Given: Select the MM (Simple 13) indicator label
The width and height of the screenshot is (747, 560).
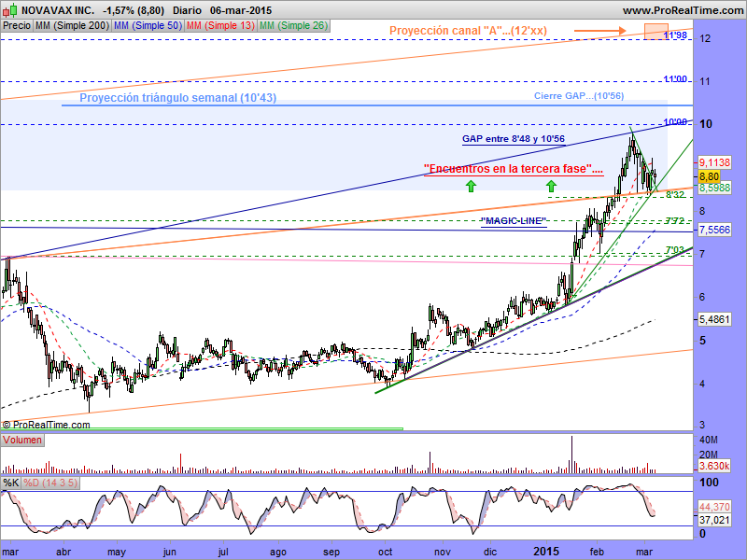Looking at the screenshot, I should coord(220,26).
